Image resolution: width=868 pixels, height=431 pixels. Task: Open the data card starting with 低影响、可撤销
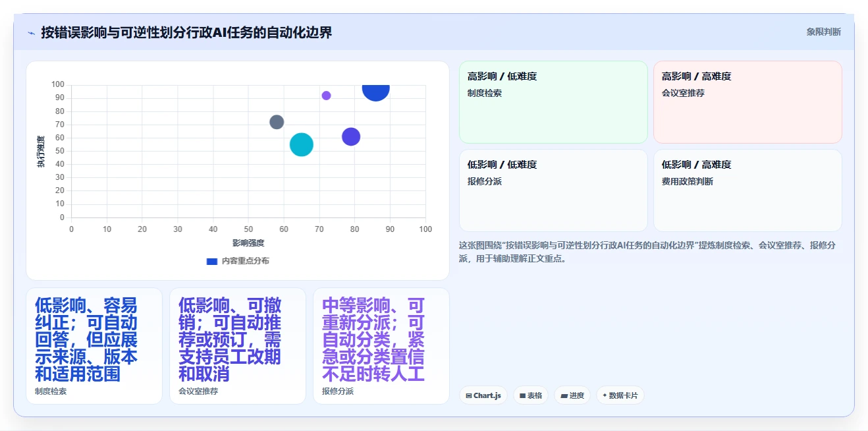point(238,346)
